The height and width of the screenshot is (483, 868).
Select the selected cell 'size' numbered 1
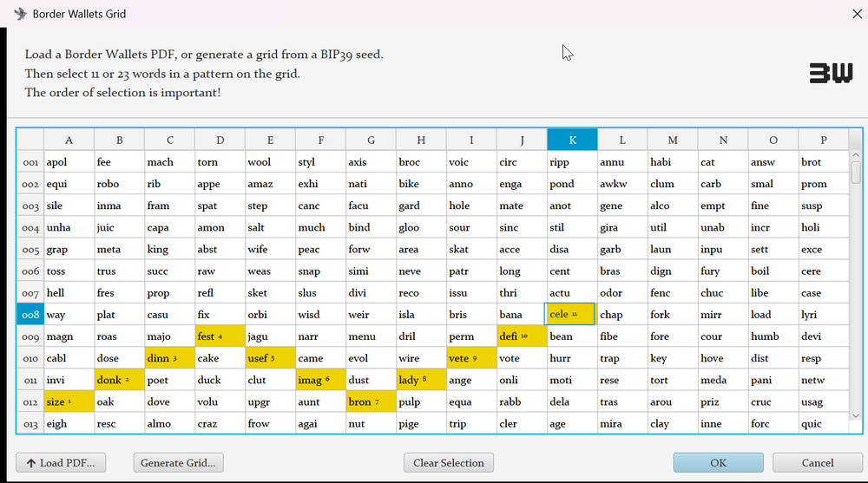69,401
